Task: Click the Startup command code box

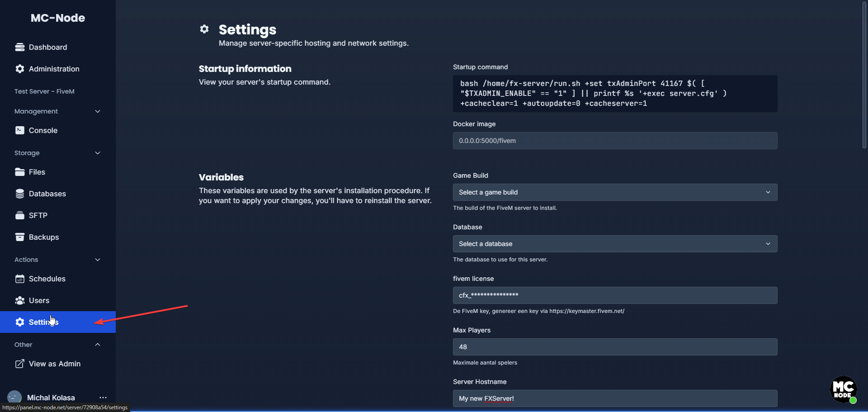Action: tap(615, 94)
